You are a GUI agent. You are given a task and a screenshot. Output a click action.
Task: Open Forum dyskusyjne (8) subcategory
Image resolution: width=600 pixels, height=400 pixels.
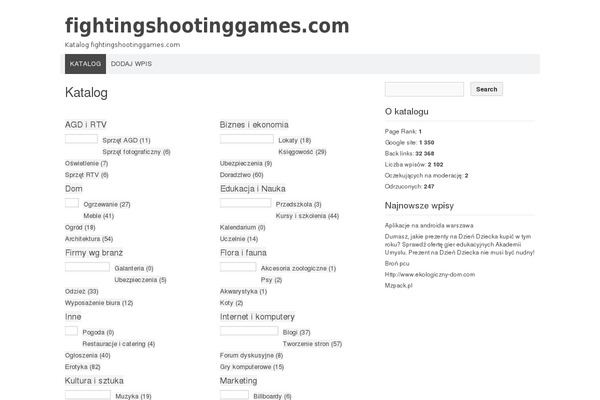251,355
